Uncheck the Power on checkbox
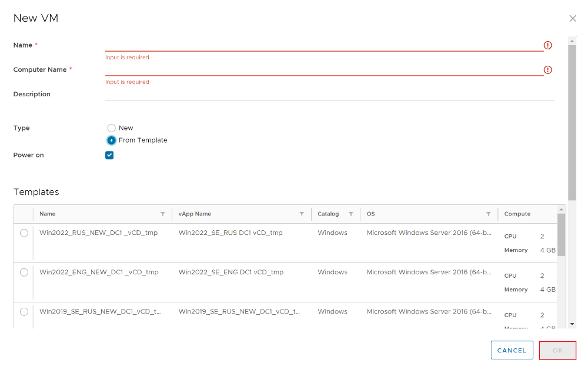The height and width of the screenshot is (370, 588). coord(109,155)
